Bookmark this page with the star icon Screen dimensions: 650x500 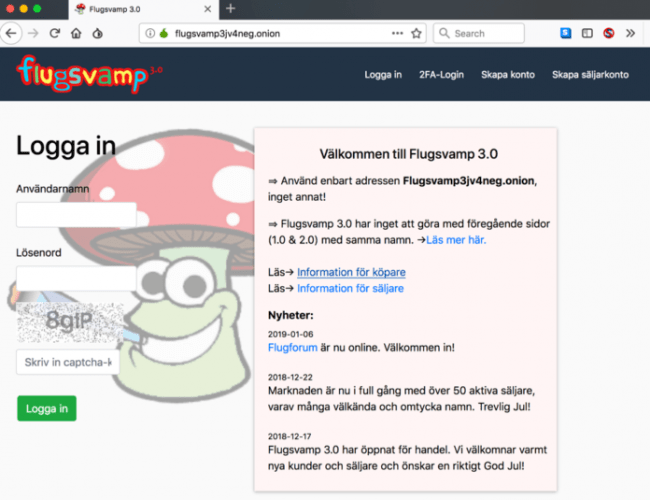tap(416, 33)
